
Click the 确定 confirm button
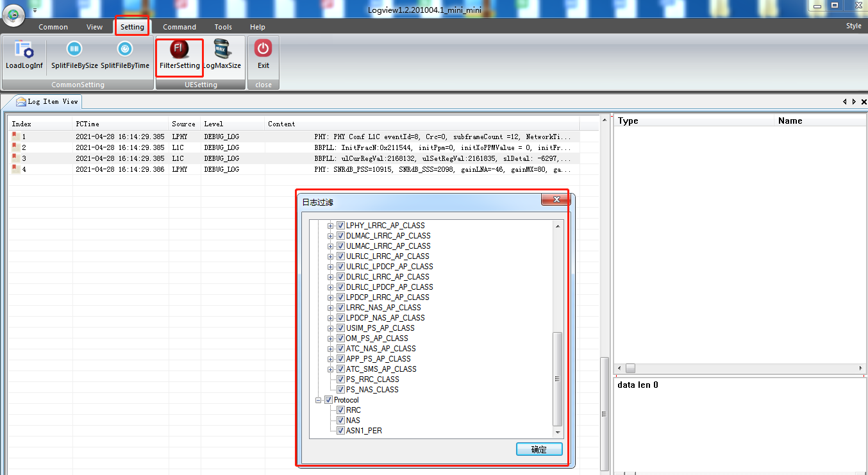tap(539, 449)
